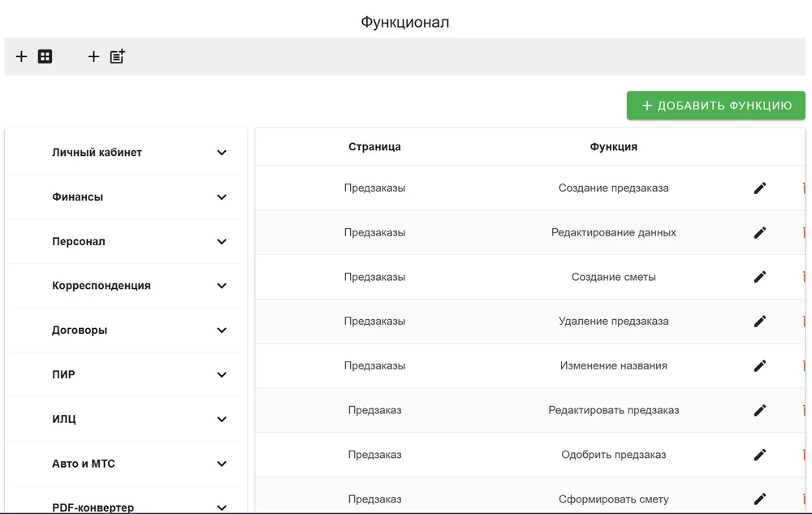Edit the "Редактирование данных" function

click(x=760, y=232)
